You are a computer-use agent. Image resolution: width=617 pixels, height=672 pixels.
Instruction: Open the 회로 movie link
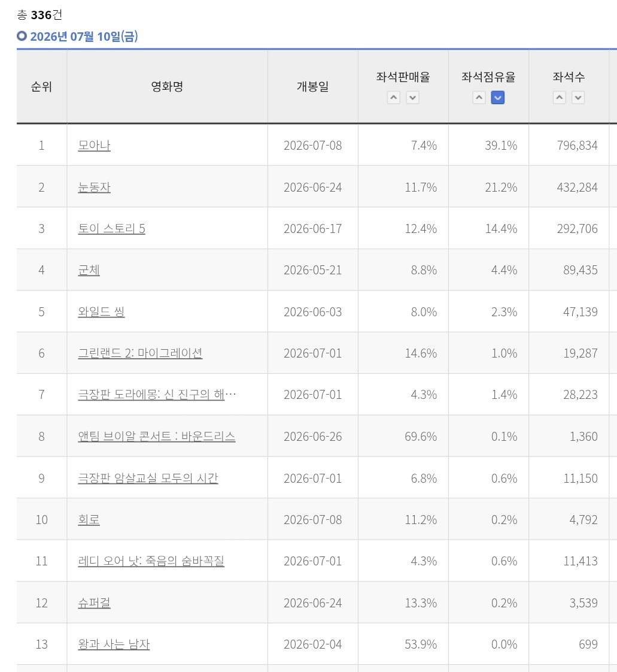tap(89, 519)
